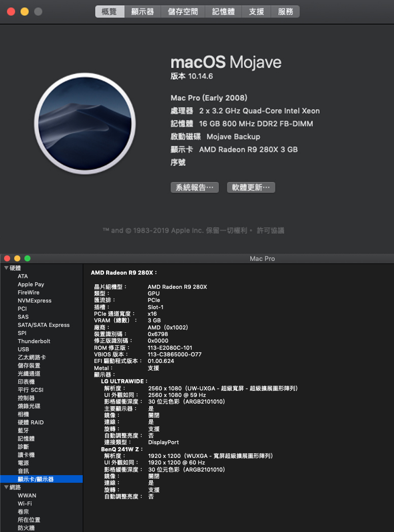Collapse the 網路 tree section
This screenshot has height=532, width=394.
[x=6, y=487]
